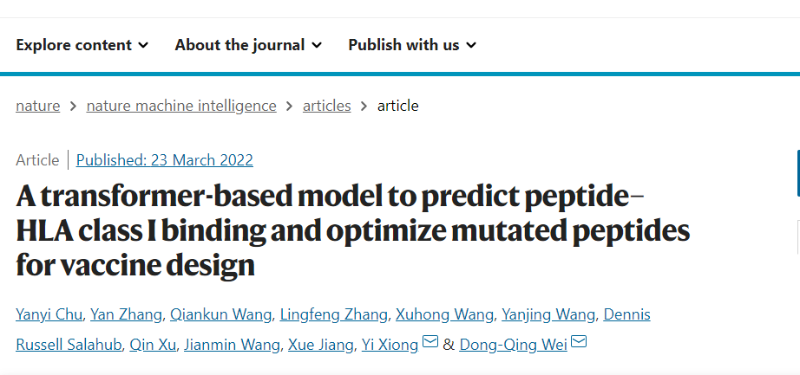View author Qiankun Wang

[x=221, y=315]
